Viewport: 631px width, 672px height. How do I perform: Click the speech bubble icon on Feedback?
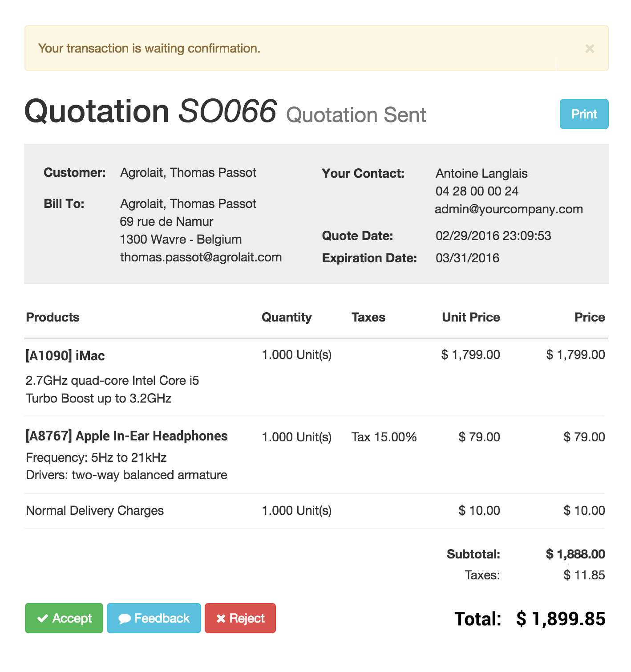click(125, 619)
